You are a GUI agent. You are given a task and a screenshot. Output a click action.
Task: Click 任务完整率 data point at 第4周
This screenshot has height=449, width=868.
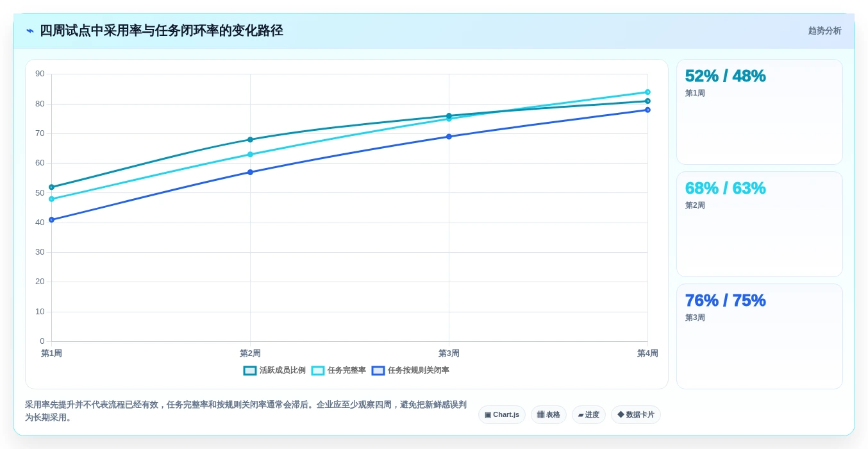click(x=647, y=92)
